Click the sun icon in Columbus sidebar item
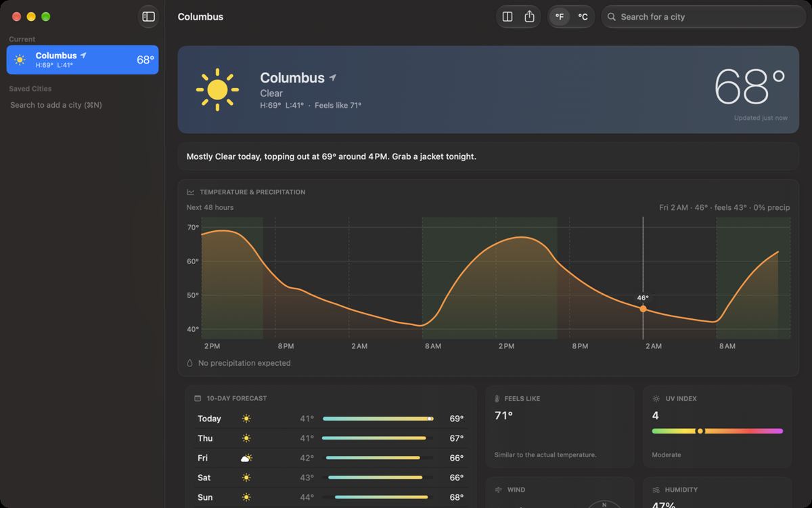 tap(20, 60)
